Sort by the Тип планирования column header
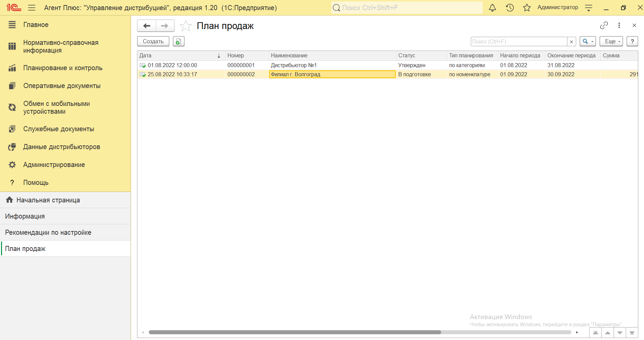Screen dimensions: 644x340 [473, 56]
